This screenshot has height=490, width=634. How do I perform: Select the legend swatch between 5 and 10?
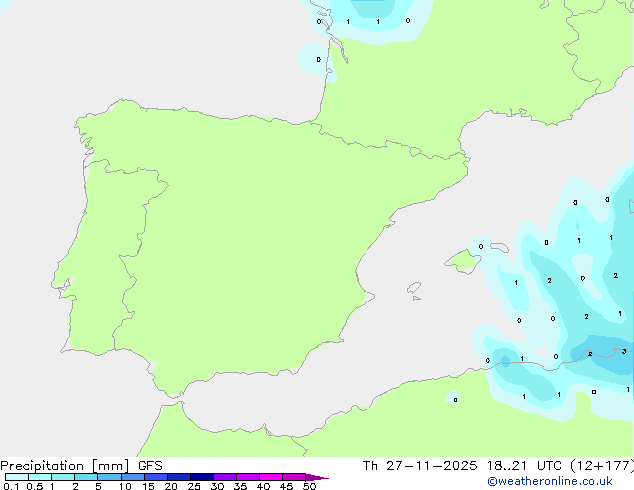(109, 477)
